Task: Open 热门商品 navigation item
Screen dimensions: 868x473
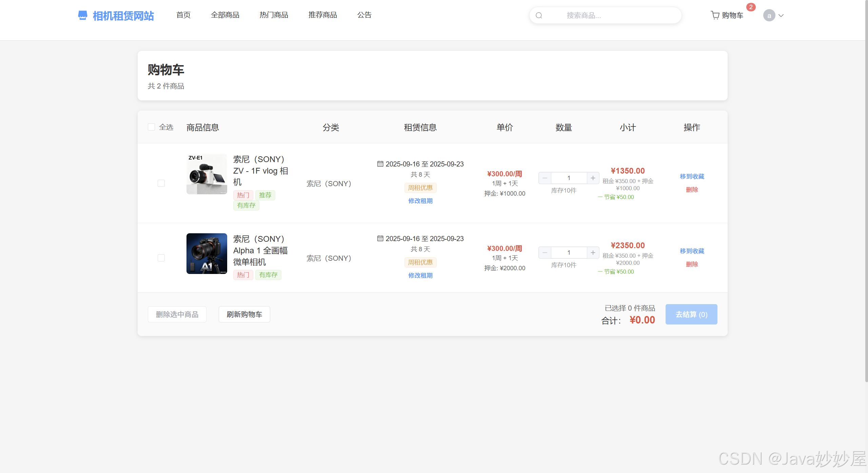Action: [x=274, y=15]
